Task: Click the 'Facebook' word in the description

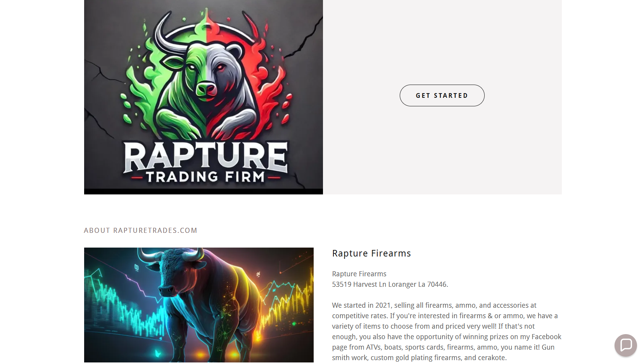Action: [546, 337]
